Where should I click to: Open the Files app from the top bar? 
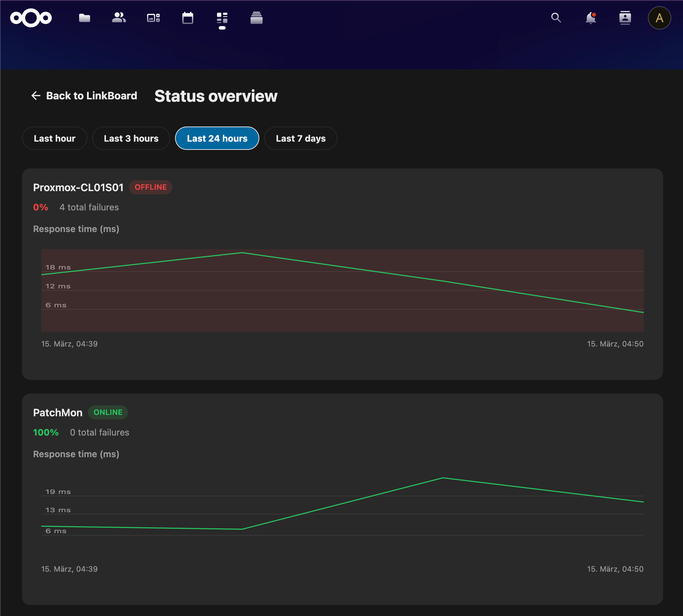(x=84, y=18)
